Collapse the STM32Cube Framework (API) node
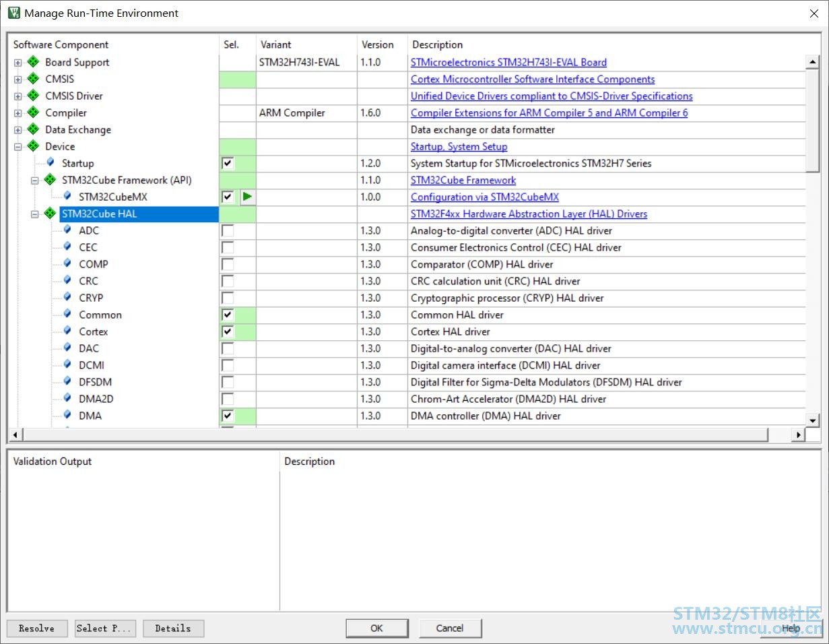 coord(35,181)
